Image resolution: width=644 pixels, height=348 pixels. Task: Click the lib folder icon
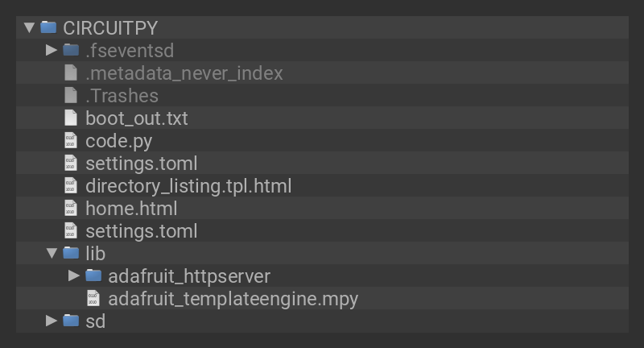tap(71, 254)
